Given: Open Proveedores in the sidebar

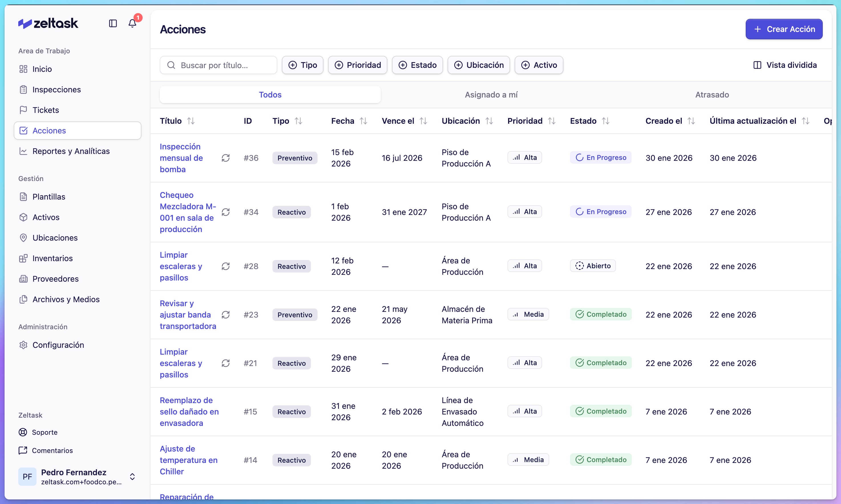Looking at the screenshot, I should [78, 279].
